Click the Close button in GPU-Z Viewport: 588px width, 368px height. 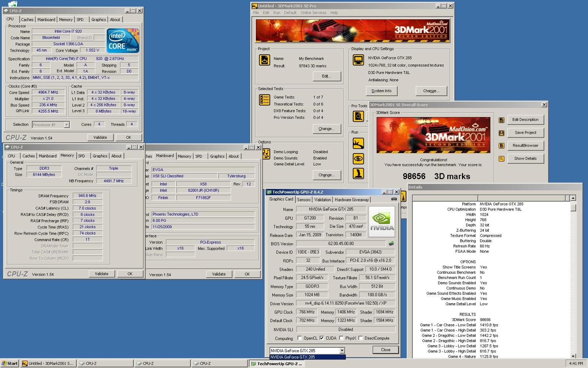point(386,350)
